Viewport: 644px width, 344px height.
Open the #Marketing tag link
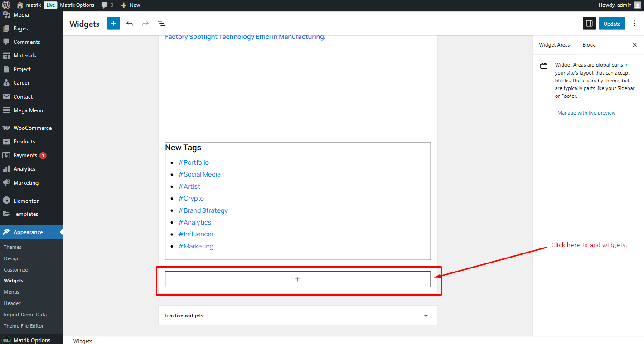point(196,246)
